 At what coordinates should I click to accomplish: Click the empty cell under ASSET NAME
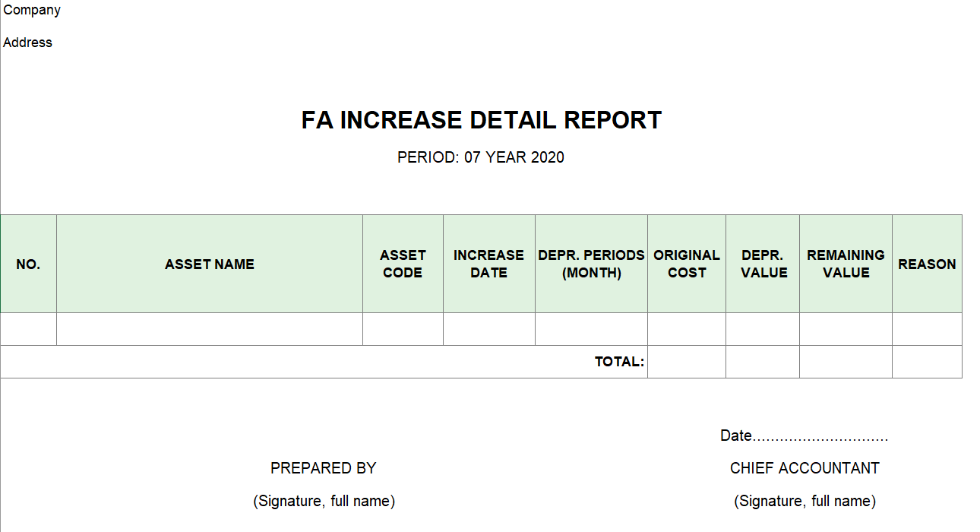tap(210, 329)
